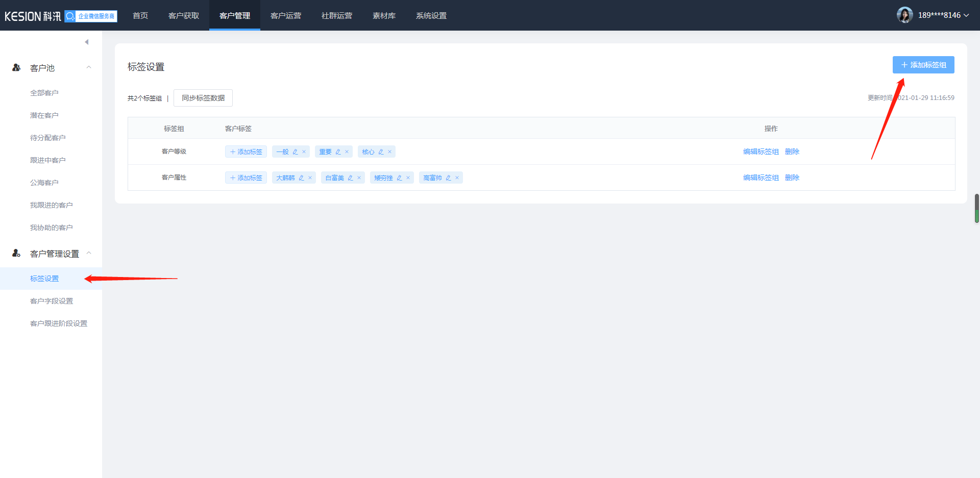Switch to the 客户运营 top menu
Image resolution: width=980 pixels, height=478 pixels.
(286, 16)
